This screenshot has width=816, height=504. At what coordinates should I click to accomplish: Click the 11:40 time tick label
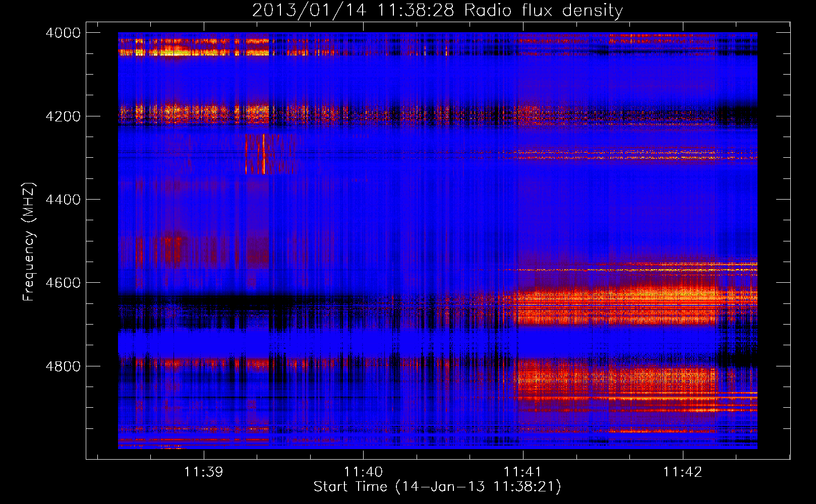(x=363, y=472)
